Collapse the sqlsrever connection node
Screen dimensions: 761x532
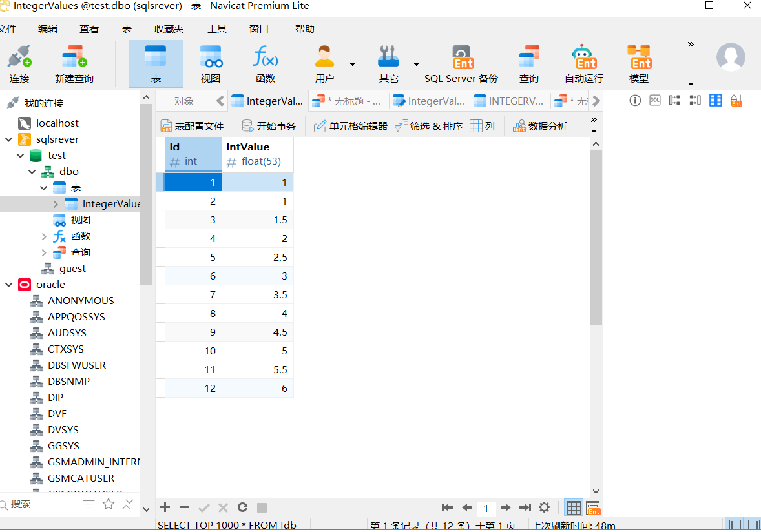[x=9, y=139]
